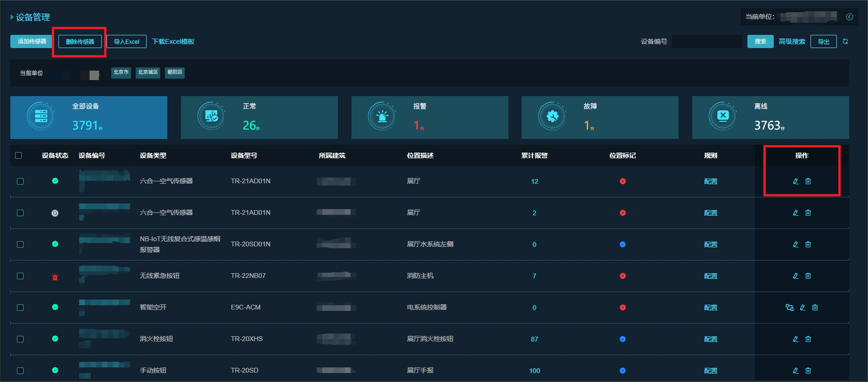Open the 高级搜索 link
868x382 pixels.
point(792,41)
